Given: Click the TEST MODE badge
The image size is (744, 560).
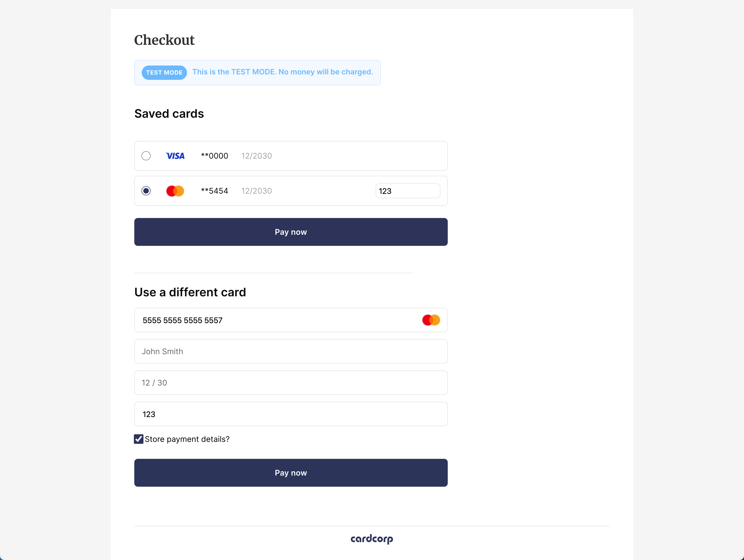Looking at the screenshot, I should (164, 73).
